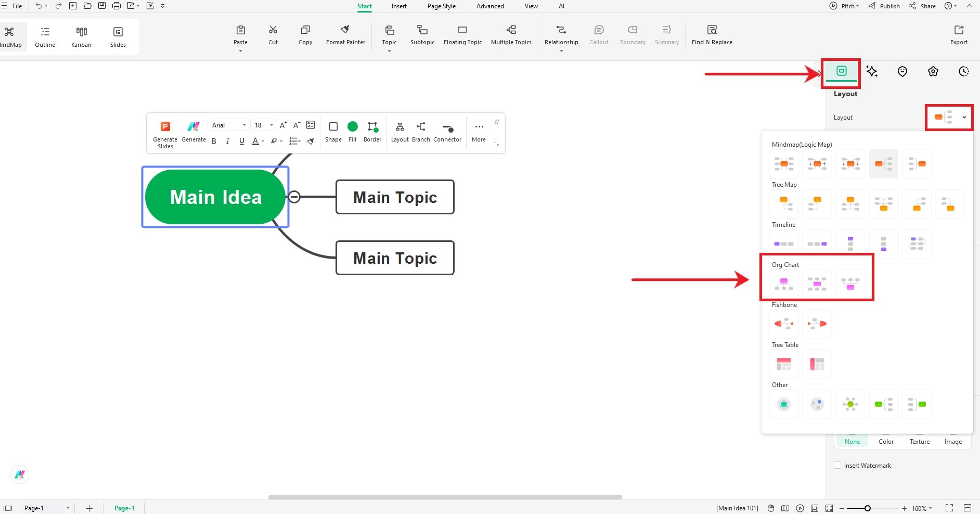This screenshot has width=980, height=514.
Task: Switch to Kanban view
Action: click(81, 37)
